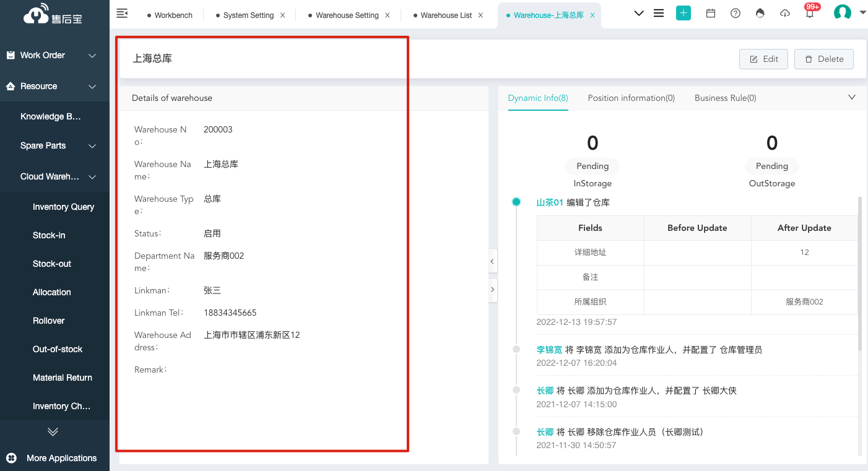Viewport: 868px width, 471px height.
Task: Expand Work Order menu chevron
Action: click(92, 56)
